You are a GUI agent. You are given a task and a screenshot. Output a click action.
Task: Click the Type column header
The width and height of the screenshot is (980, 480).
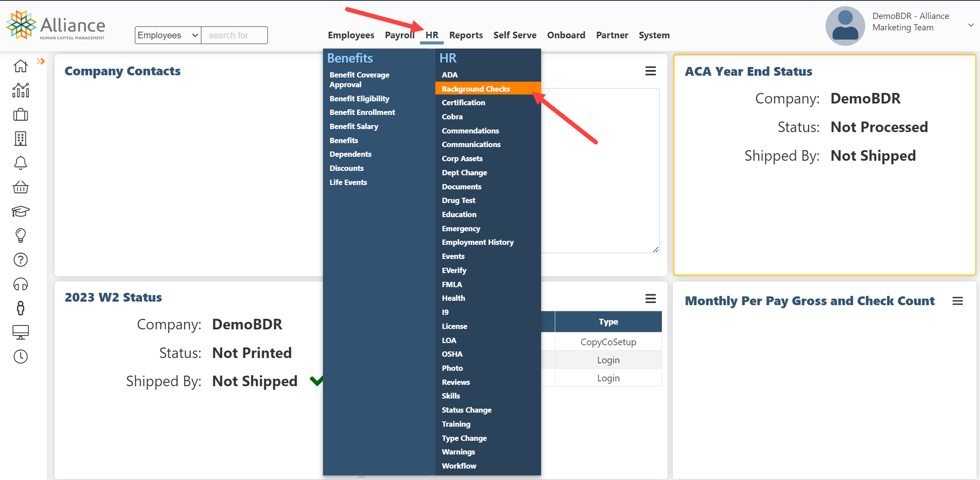tap(608, 322)
